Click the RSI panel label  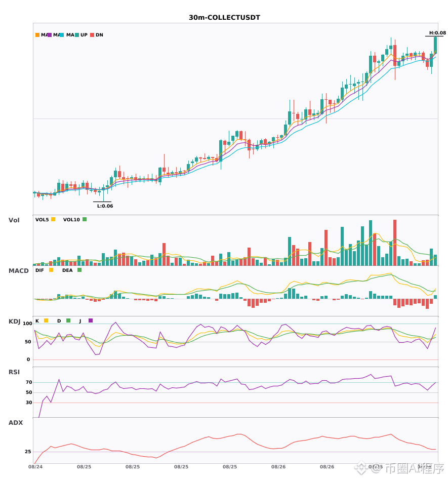[x=14, y=372]
